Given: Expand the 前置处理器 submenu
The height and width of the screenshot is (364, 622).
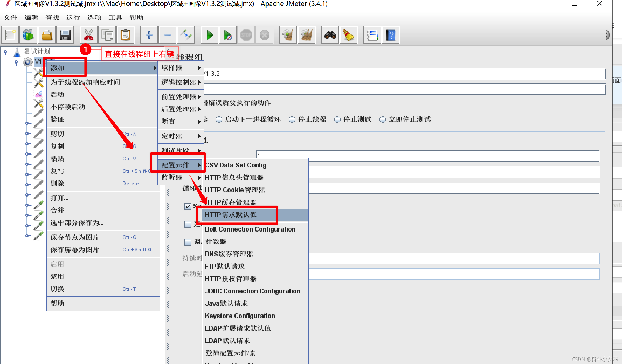Looking at the screenshot, I should point(181,97).
